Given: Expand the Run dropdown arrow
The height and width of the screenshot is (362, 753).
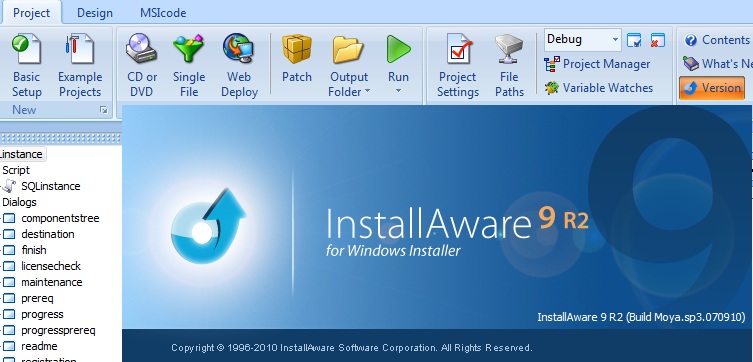Looking at the screenshot, I should point(398,90).
